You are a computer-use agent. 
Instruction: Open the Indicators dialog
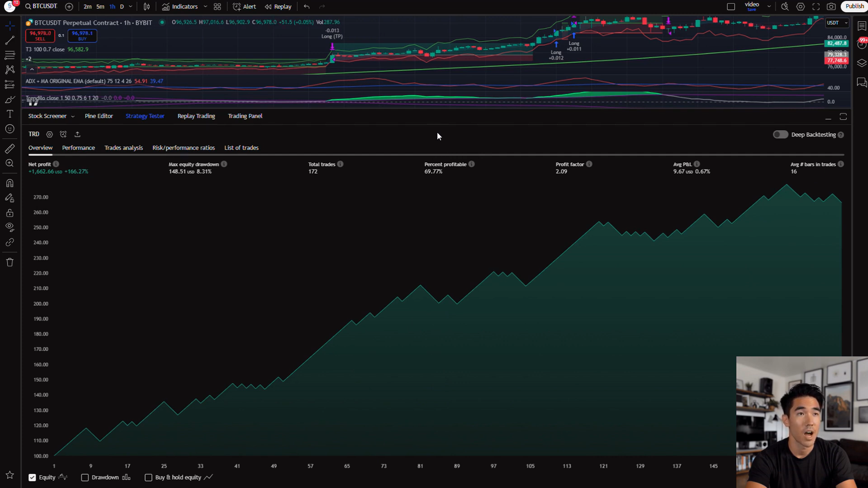180,6
